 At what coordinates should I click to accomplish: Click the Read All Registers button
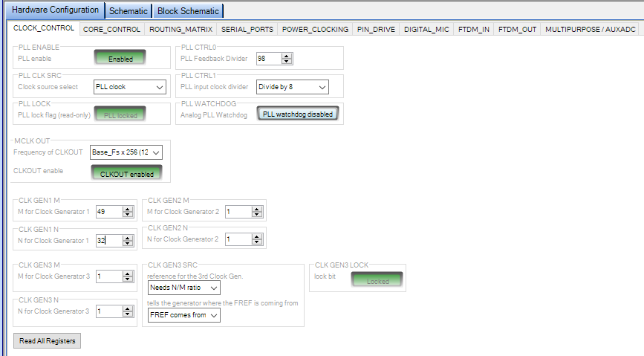(48, 341)
